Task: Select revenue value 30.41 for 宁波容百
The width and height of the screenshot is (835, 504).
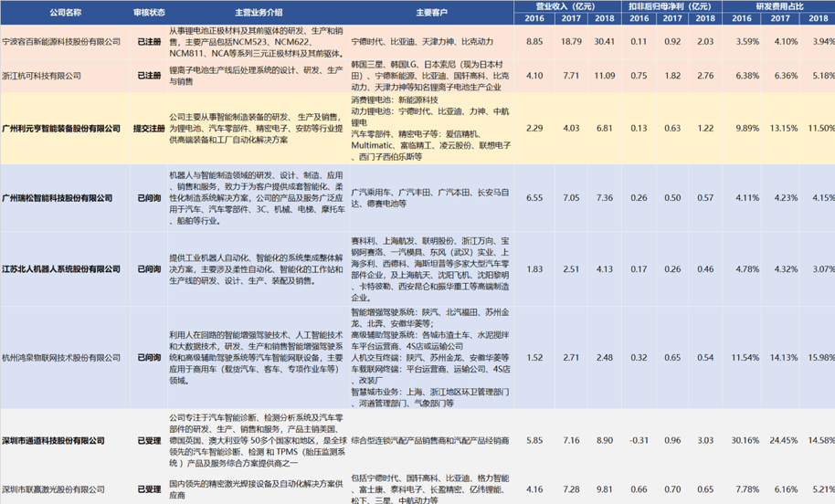Action: click(x=605, y=41)
